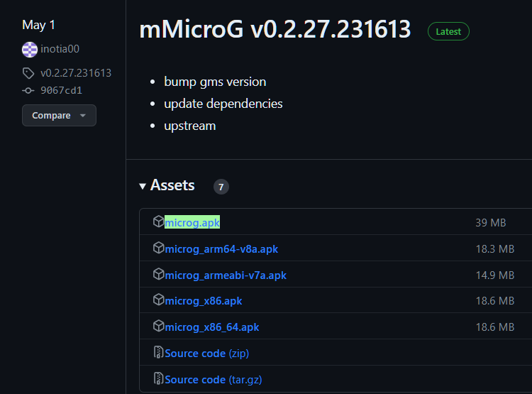Open the mMicroG v0.2.27.231613 release title

tap(275, 29)
